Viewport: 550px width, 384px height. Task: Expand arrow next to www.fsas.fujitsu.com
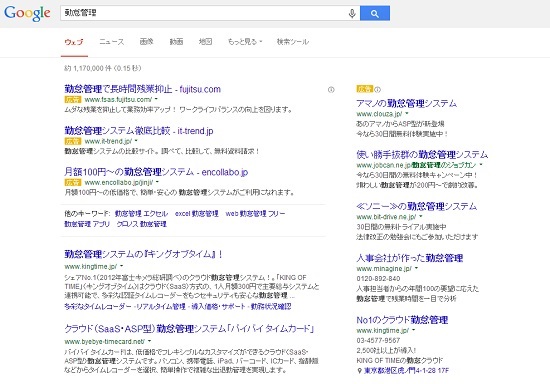tap(156, 100)
